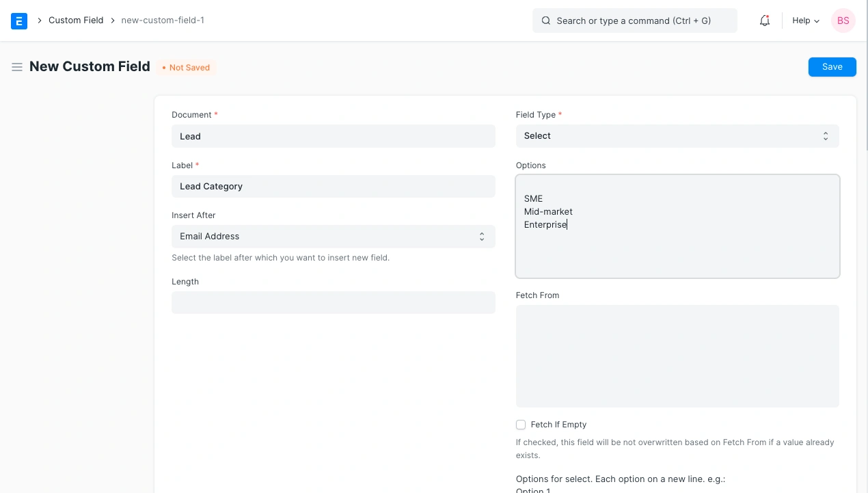This screenshot has width=868, height=493.
Task: Click the search magnifier icon
Action: click(546, 21)
